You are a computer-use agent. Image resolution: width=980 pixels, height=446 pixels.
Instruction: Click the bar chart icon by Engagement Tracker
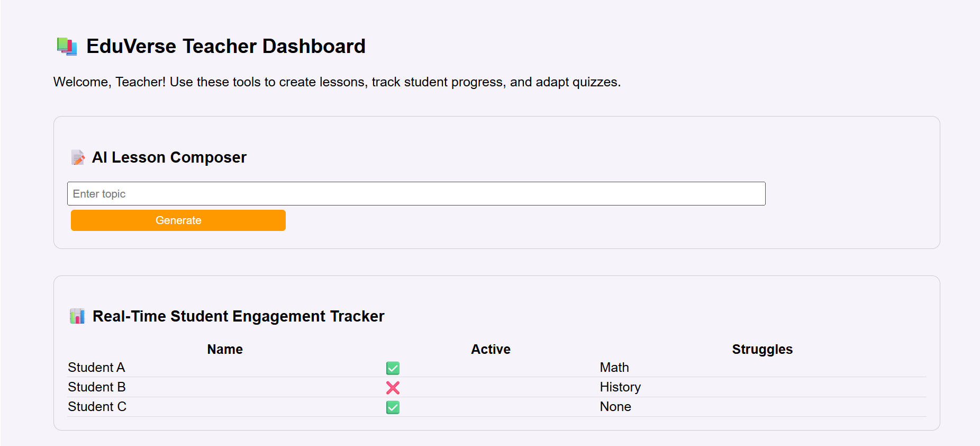(x=77, y=316)
